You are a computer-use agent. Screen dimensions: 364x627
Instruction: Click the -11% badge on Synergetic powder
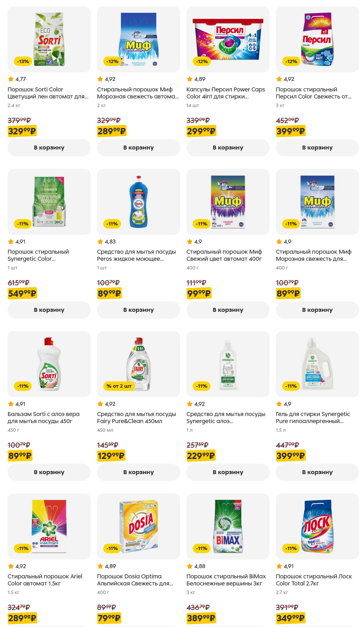pos(23,224)
